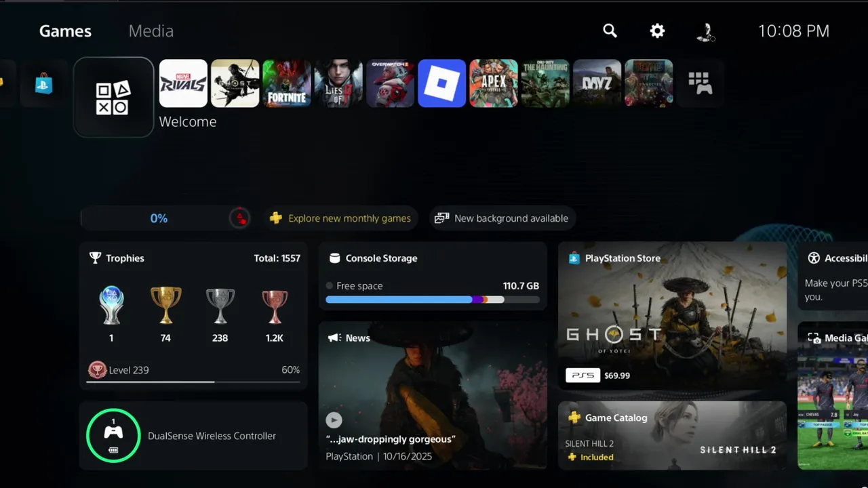Open the Accessibility card
This screenshot has height=488, width=868.
(833, 277)
